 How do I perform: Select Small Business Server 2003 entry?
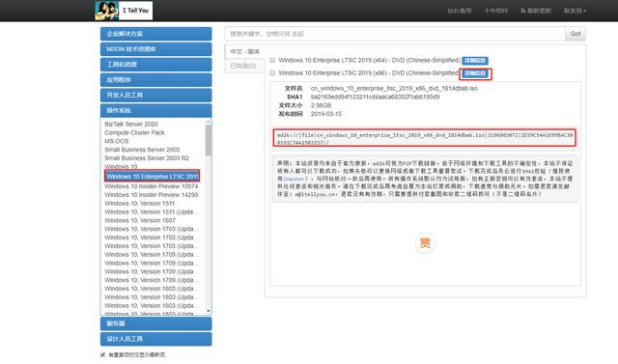pyautogui.click(x=142, y=150)
